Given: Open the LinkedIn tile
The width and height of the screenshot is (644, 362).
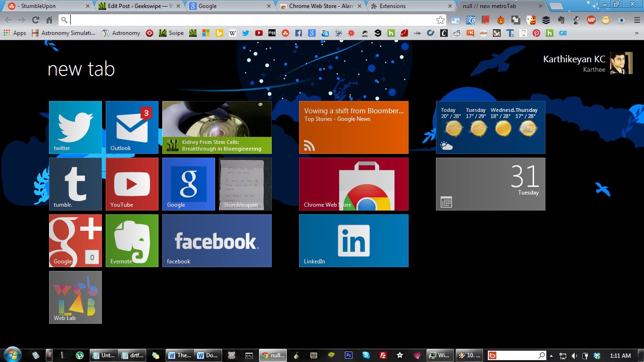Looking at the screenshot, I should pyautogui.click(x=354, y=241).
